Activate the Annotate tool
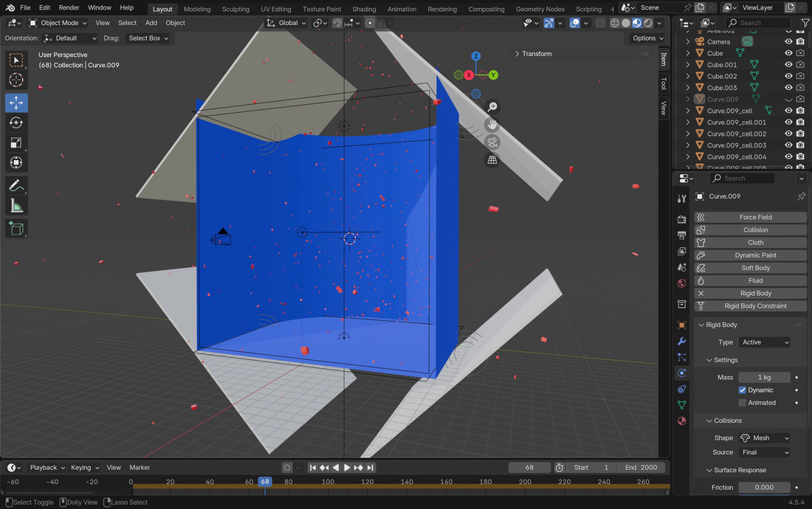 pos(16,186)
